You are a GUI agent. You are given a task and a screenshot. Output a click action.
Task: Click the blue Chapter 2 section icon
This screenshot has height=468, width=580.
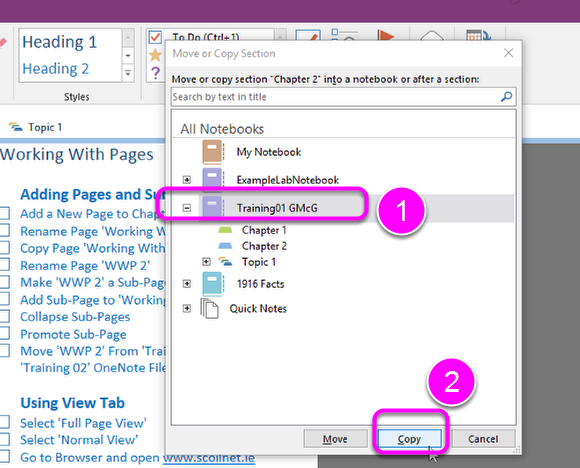(x=225, y=246)
